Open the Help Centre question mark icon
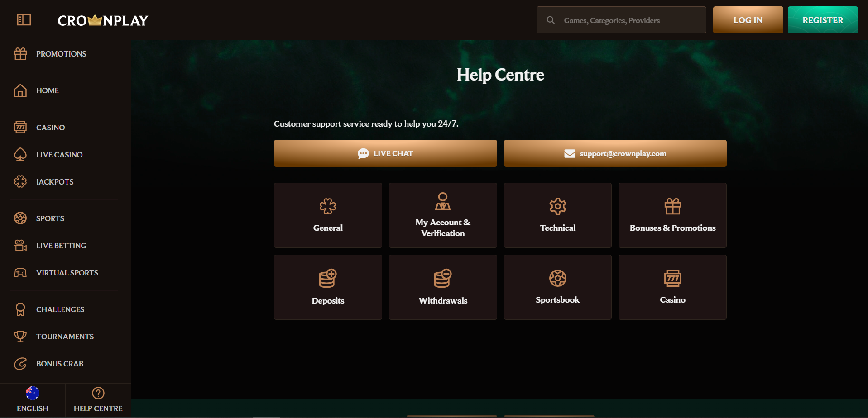The image size is (868, 418). 98,393
